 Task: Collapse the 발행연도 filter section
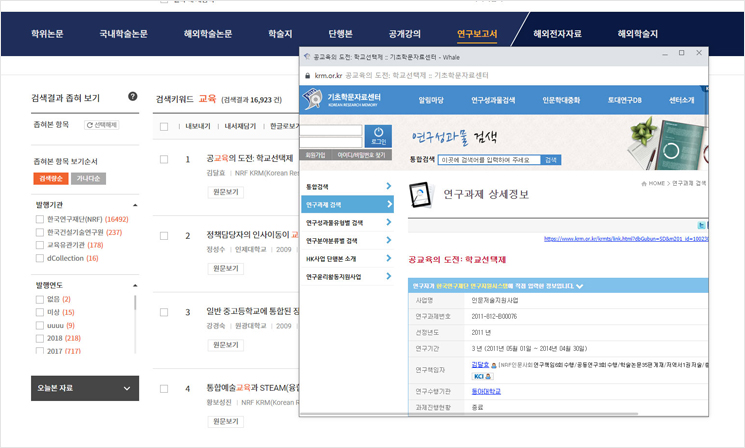pos(135,286)
